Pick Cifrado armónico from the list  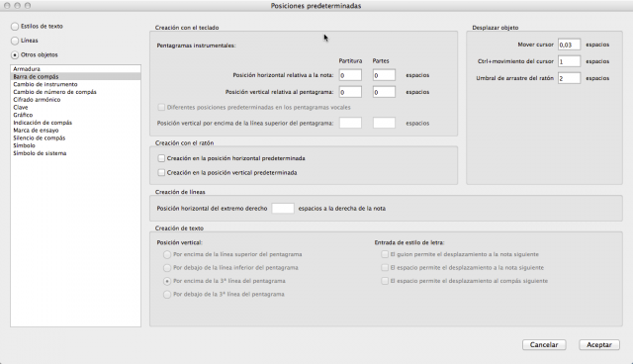[x=75, y=100]
